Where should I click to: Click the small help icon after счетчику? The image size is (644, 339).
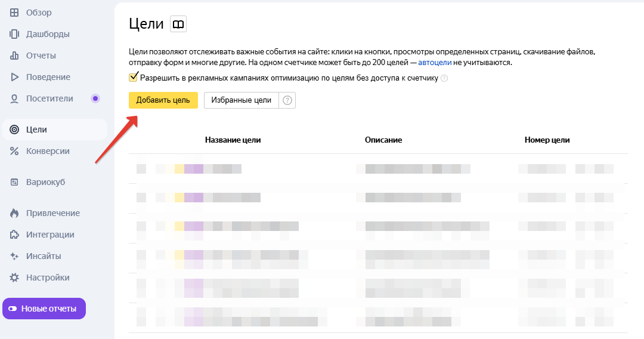tap(444, 78)
